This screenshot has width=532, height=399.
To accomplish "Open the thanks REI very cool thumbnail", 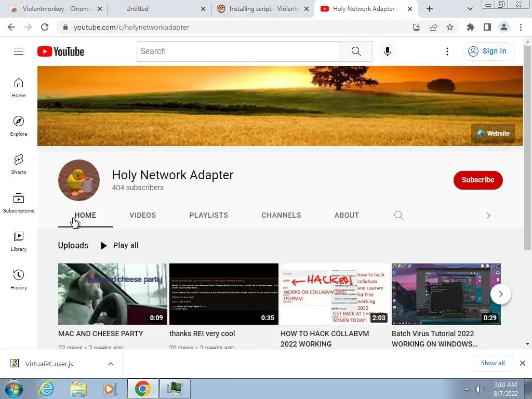I will [x=224, y=294].
